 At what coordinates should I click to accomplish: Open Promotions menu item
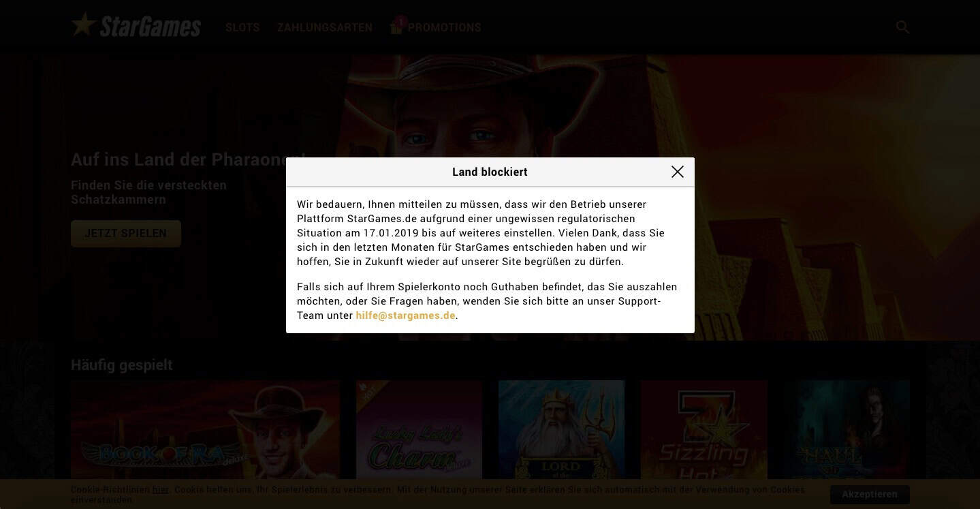point(444,27)
